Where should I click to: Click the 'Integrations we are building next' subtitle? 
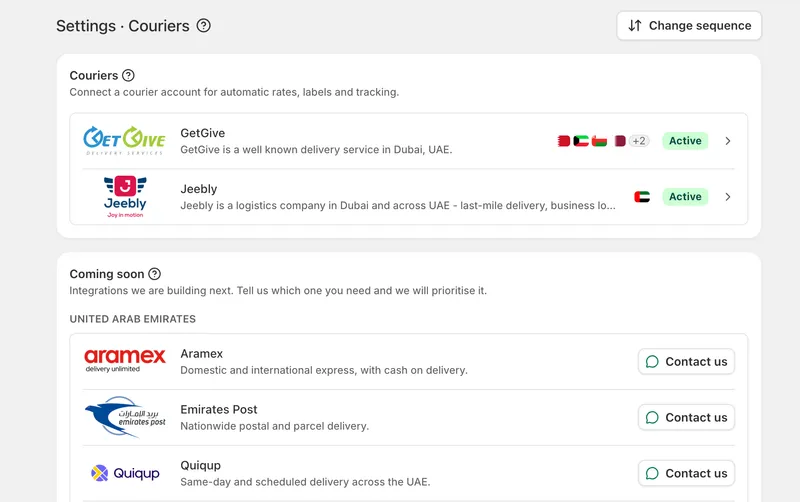tap(278, 291)
